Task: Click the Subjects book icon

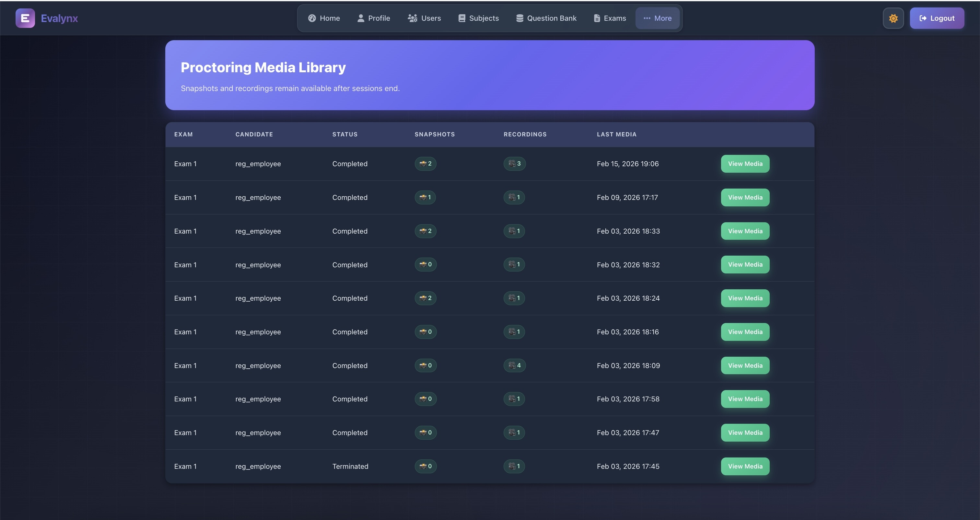Action: pyautogui.click(x=461, y=18)
